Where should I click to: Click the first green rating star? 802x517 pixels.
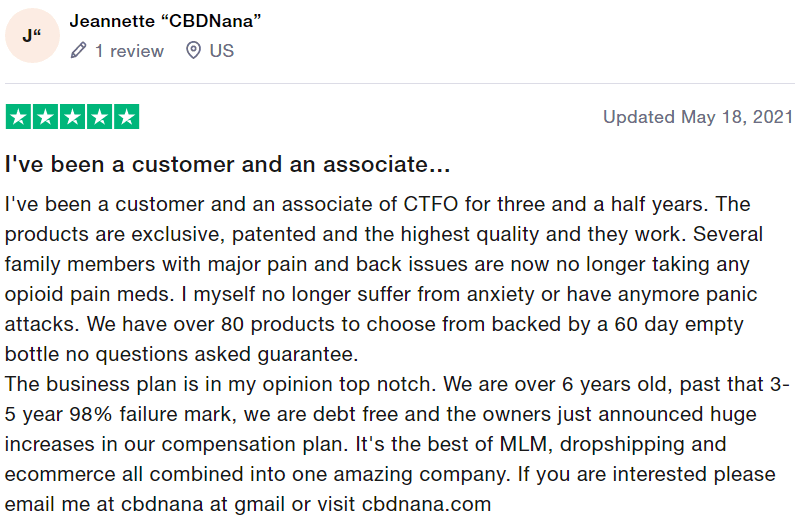18,117
